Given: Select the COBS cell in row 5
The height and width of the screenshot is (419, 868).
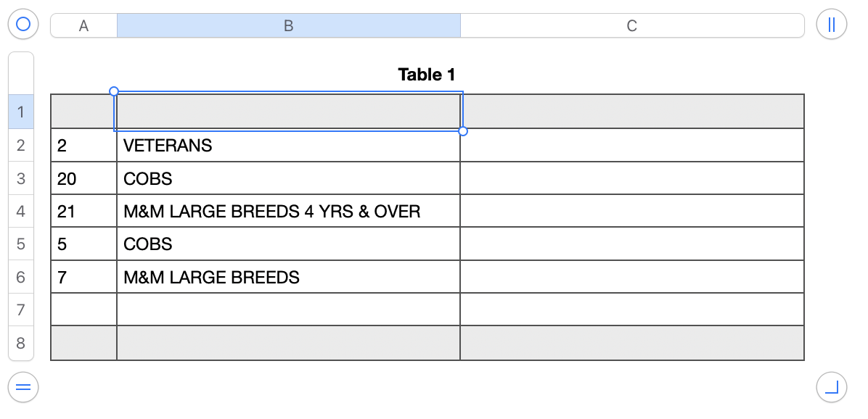Looking at the screenshot, I should click(288, 244).
